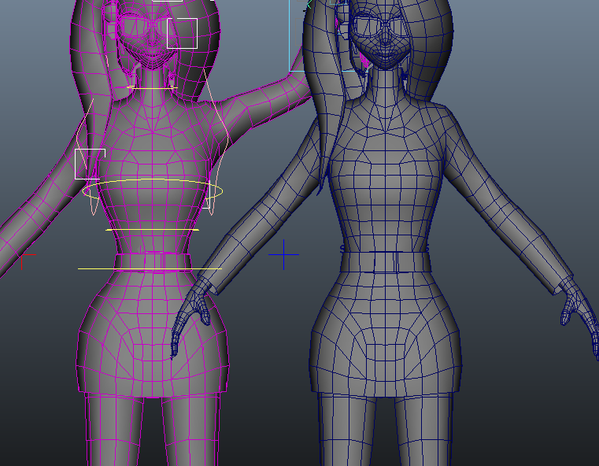599x466 pixels.
Task: Select the yellow neck control curve
Action: [x=152, y=88]
